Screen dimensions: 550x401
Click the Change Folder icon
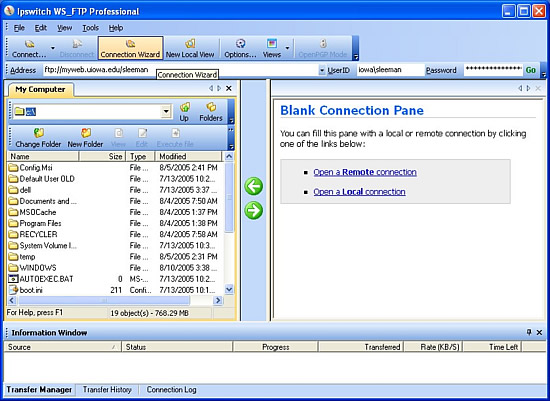pos(38,138)
